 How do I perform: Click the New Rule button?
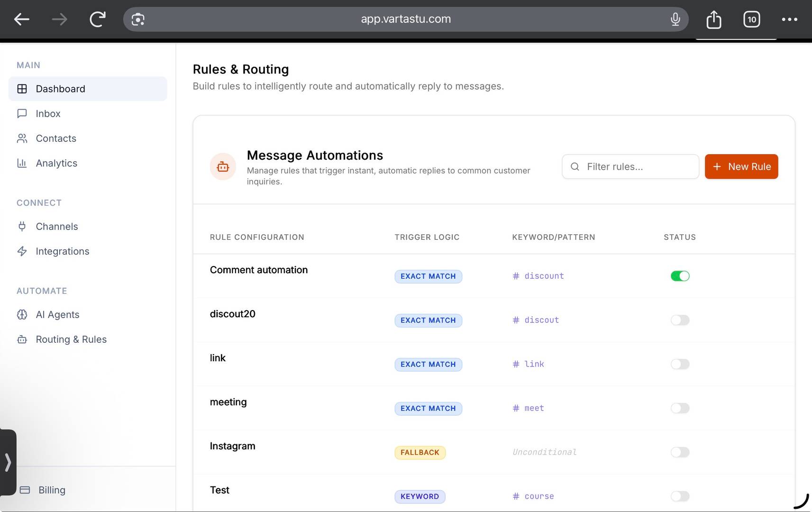click(x=741, y=166)
